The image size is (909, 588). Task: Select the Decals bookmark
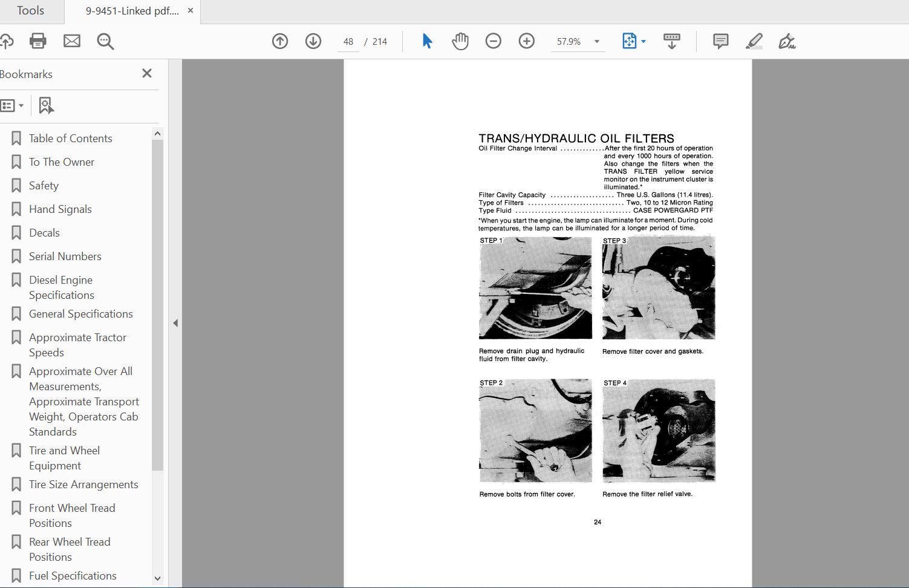point(44,233)
